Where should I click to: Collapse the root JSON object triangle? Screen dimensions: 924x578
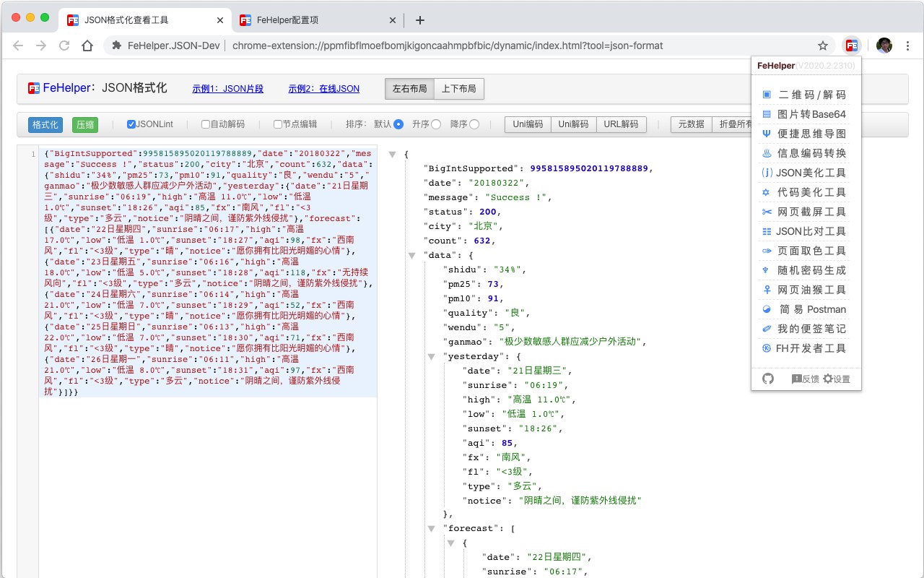[x=392, y=154]
